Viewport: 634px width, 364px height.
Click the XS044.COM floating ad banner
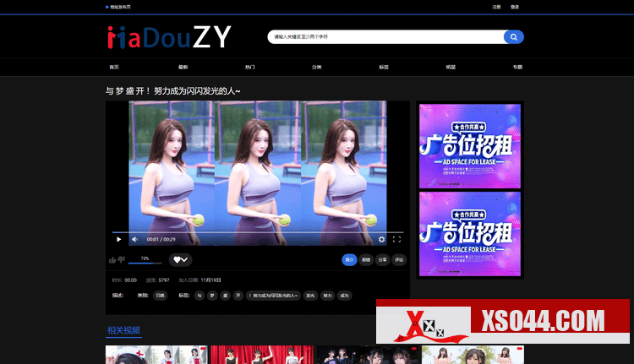point(503,322)
